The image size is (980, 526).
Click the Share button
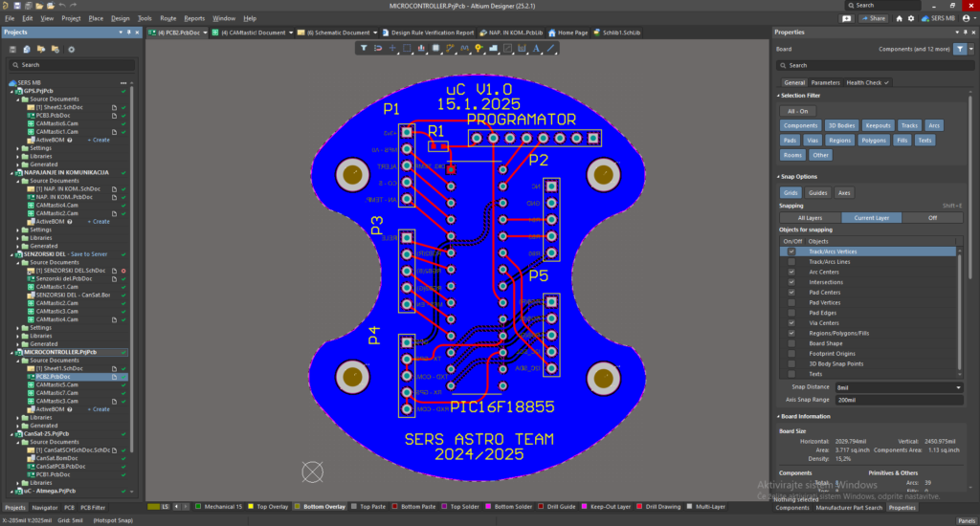click(874, 18)
